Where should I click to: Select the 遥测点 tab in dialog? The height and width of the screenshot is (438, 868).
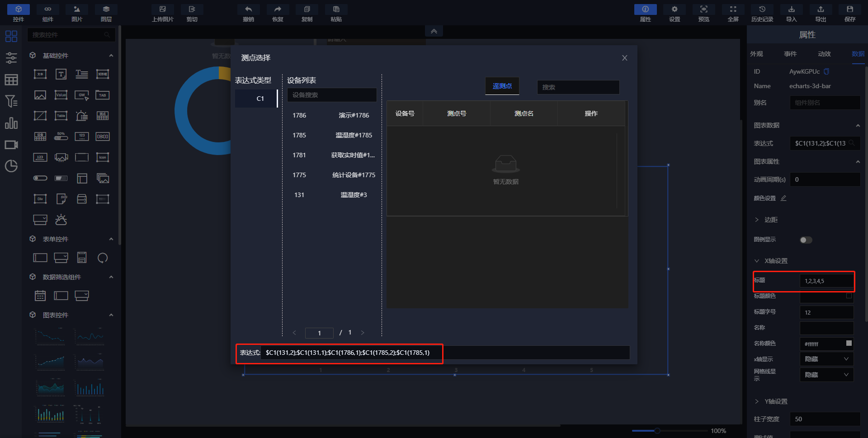502,86
